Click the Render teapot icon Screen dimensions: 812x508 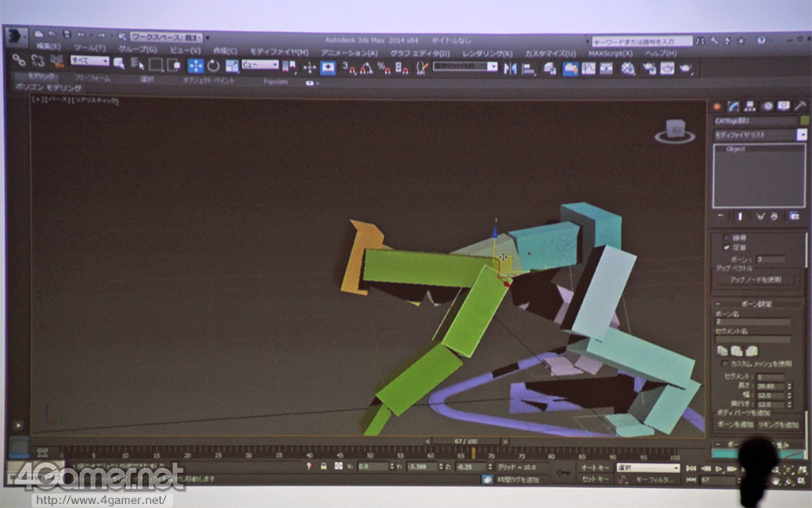click(x=686, y=69)
